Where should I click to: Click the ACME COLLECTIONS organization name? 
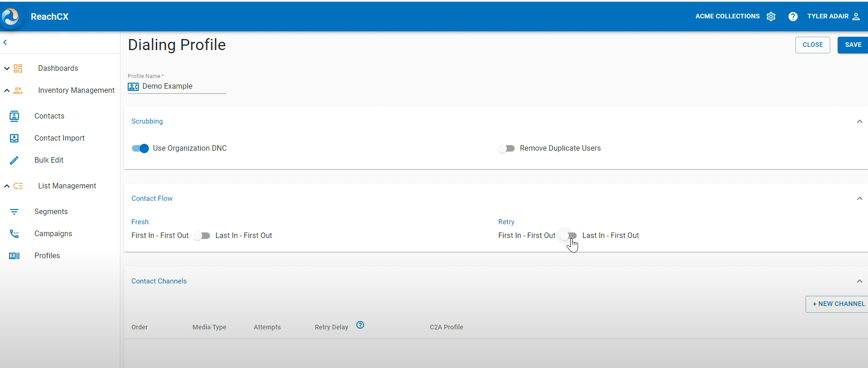(x=727, y=17)
